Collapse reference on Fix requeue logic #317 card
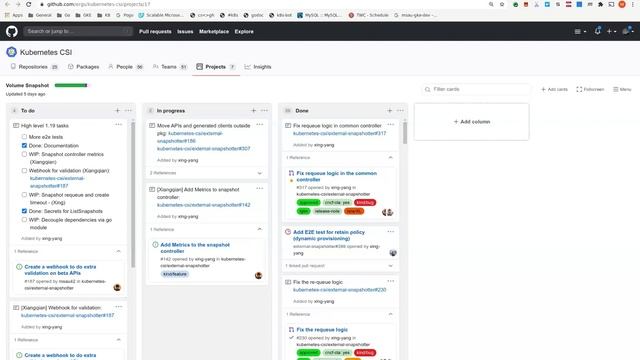 391,158
